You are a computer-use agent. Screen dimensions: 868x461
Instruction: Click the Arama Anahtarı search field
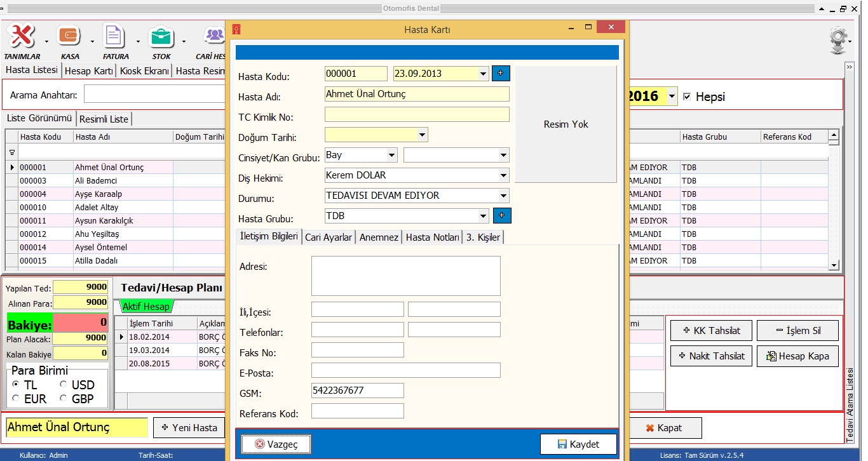tap(155, 95)
